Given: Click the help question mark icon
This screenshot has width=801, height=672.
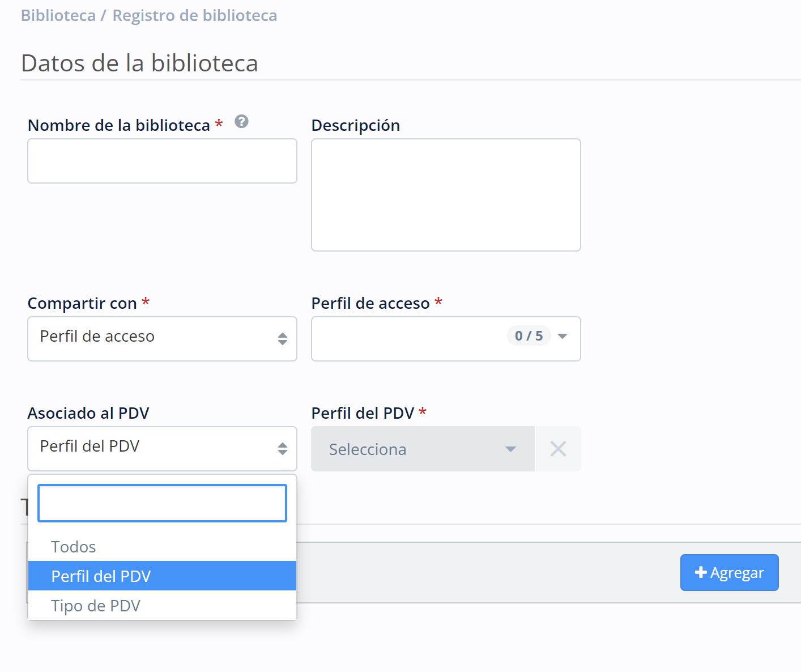Looking at the screenshot, I should [241, 122].
